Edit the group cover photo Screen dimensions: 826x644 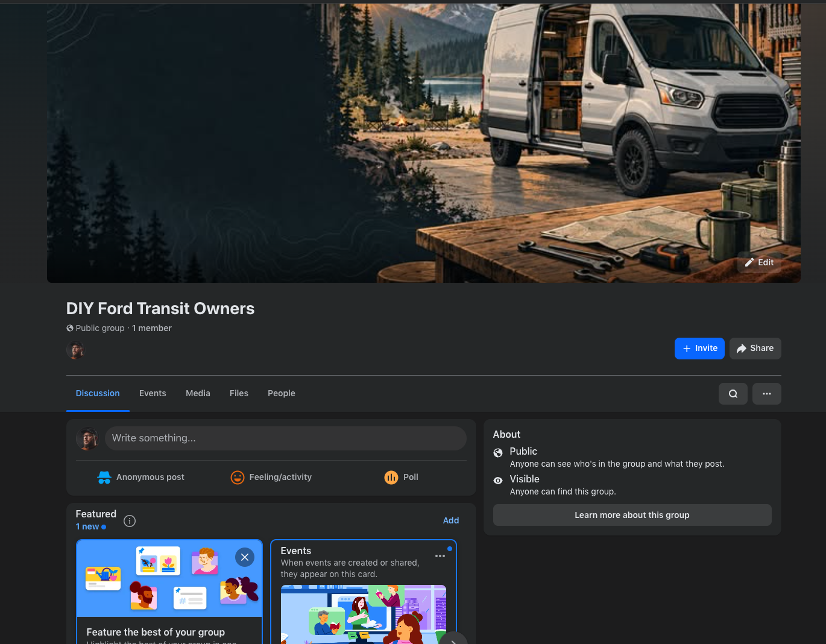pos(759,262)
